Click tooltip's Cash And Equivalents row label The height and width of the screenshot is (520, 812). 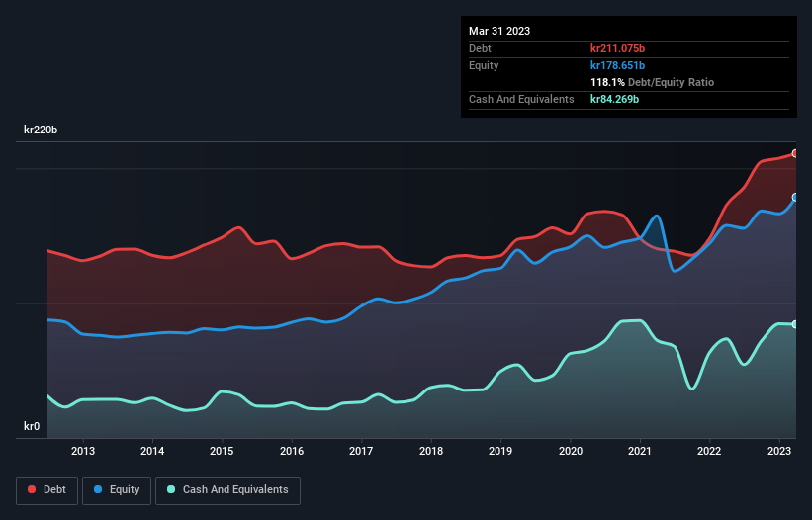521,99
